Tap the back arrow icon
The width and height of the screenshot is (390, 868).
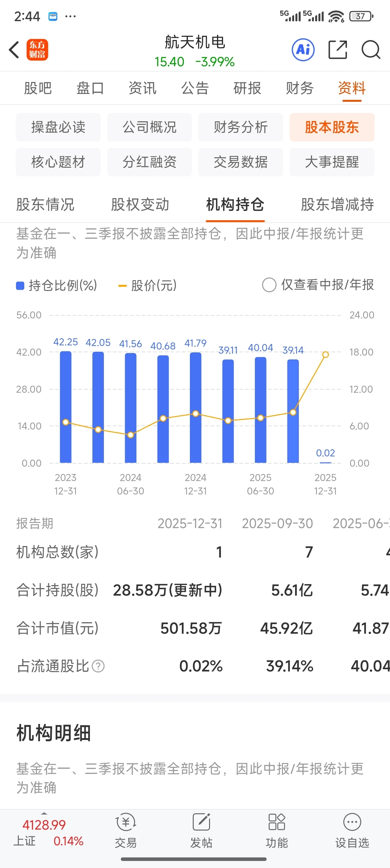14,50
